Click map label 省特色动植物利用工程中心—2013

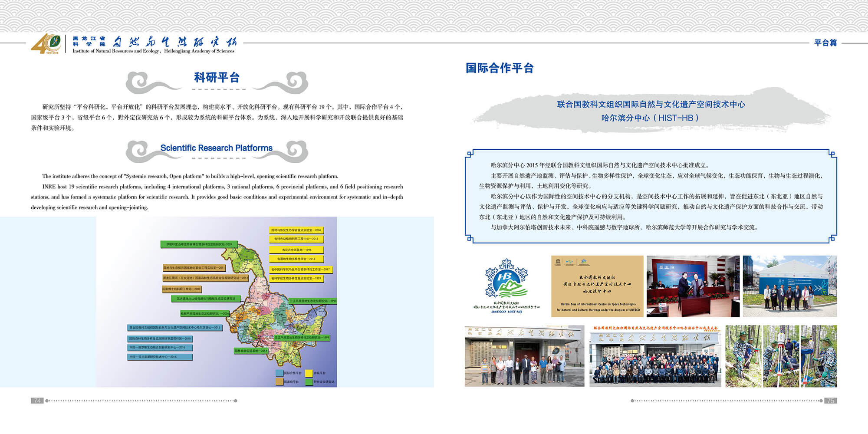(x=296, y=239)
